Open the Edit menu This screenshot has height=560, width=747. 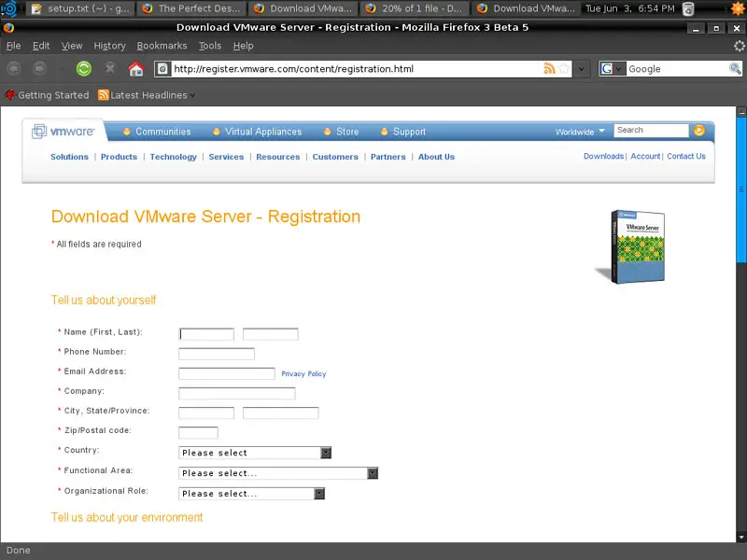pyautogui.click(x=41, y=46)
